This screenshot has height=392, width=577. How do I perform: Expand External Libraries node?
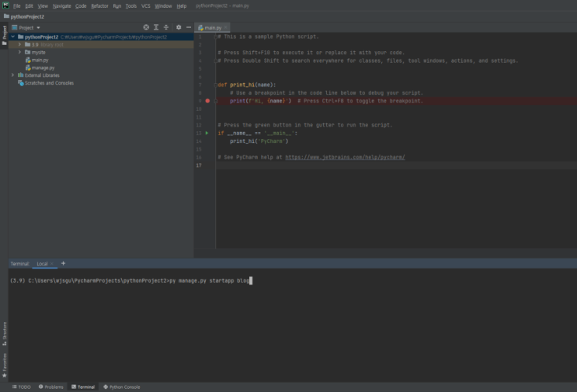13,75
